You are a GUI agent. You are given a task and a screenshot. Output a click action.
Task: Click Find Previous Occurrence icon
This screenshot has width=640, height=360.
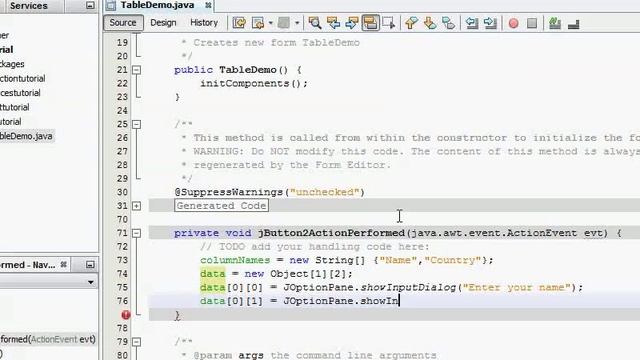(333, 23)
